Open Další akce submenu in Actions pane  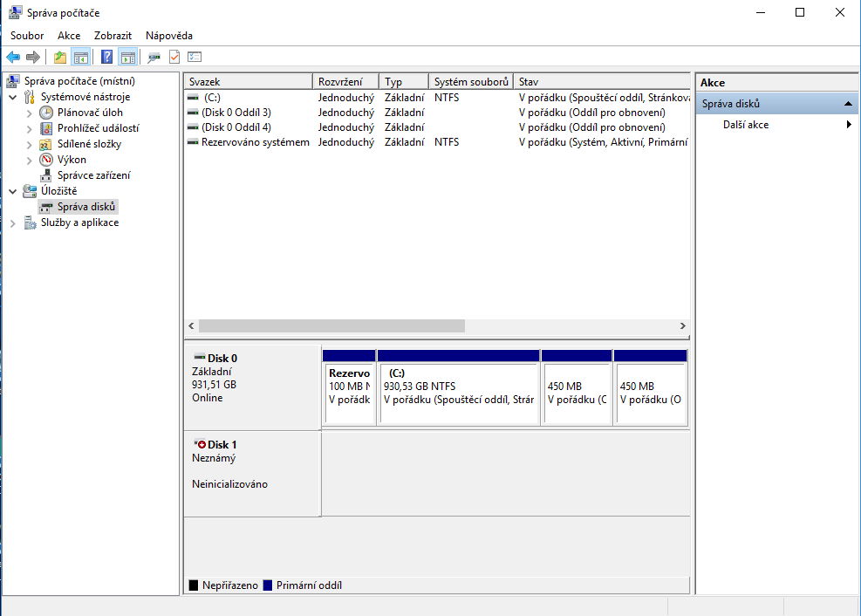coord(746,125)
